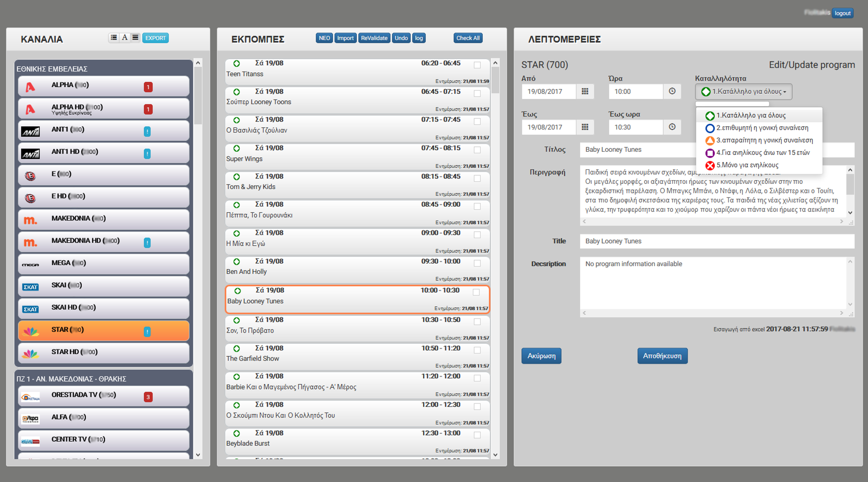Open the calendar picker for the Έως date

tap(585, 127)
